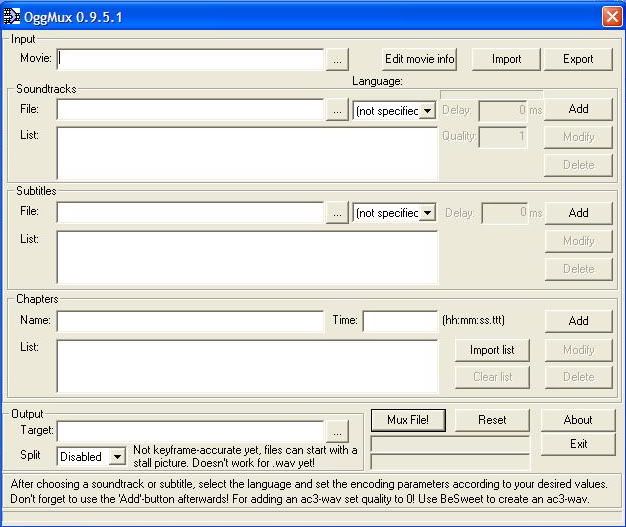Viewport: 626px width, 527px height.
Task: Click Modify in Subtitles section
Action: point(578,241)
